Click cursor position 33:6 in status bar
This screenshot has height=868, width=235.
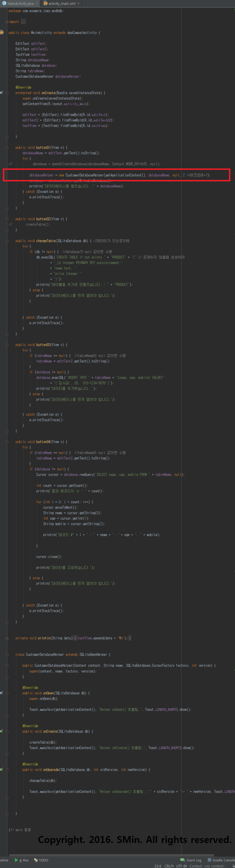[x=158, y=866]
